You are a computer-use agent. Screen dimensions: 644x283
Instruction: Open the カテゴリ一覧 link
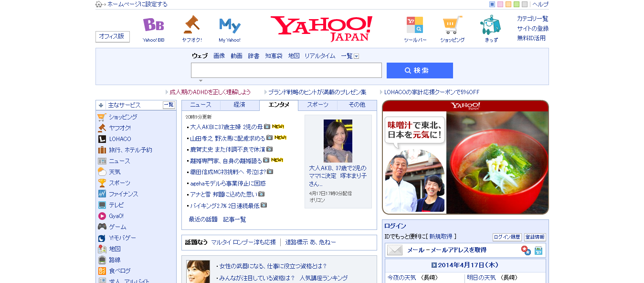coord(533,19)
